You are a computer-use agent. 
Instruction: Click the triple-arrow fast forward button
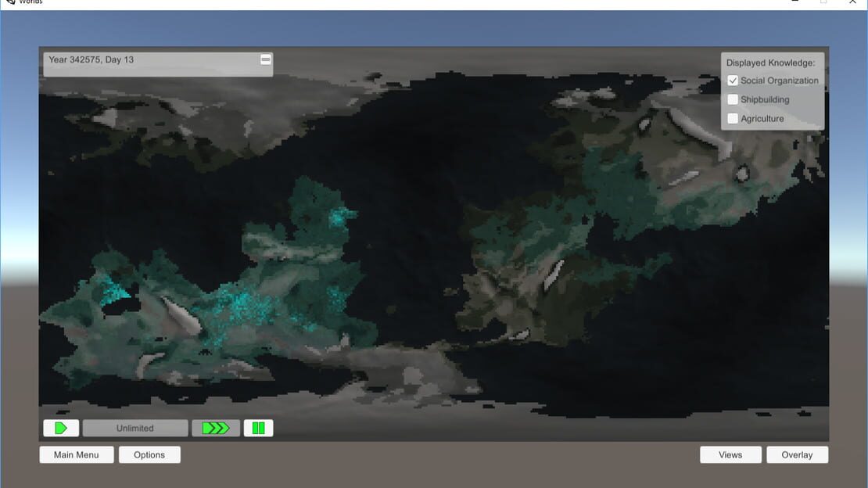(x=216, y=429)
